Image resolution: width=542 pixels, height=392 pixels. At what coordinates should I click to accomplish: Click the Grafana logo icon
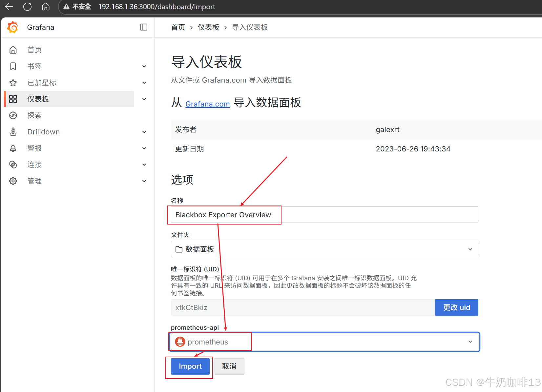click(x=13, y=27)
